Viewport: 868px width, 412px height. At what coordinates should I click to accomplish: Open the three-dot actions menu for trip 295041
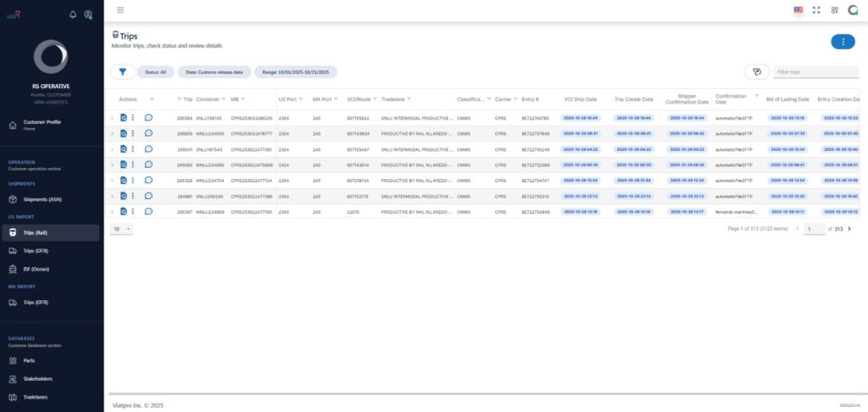click(x=133, y=149)
